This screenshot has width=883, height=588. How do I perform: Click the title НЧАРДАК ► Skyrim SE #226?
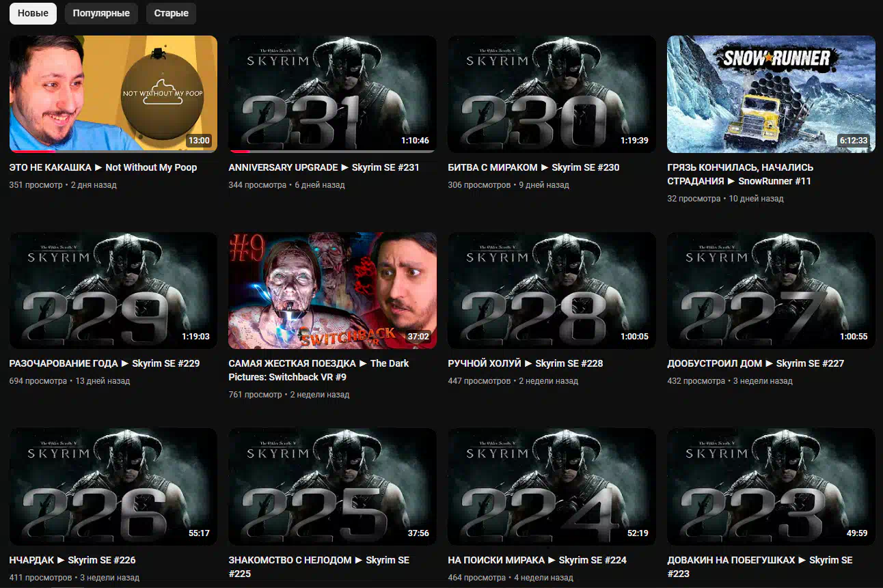pyautogui.click(x=72, y=560)
